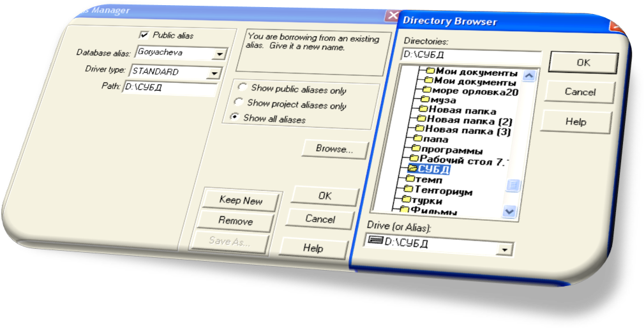Click Help in the Directory Browser dialog

click(x=576, y=122)
